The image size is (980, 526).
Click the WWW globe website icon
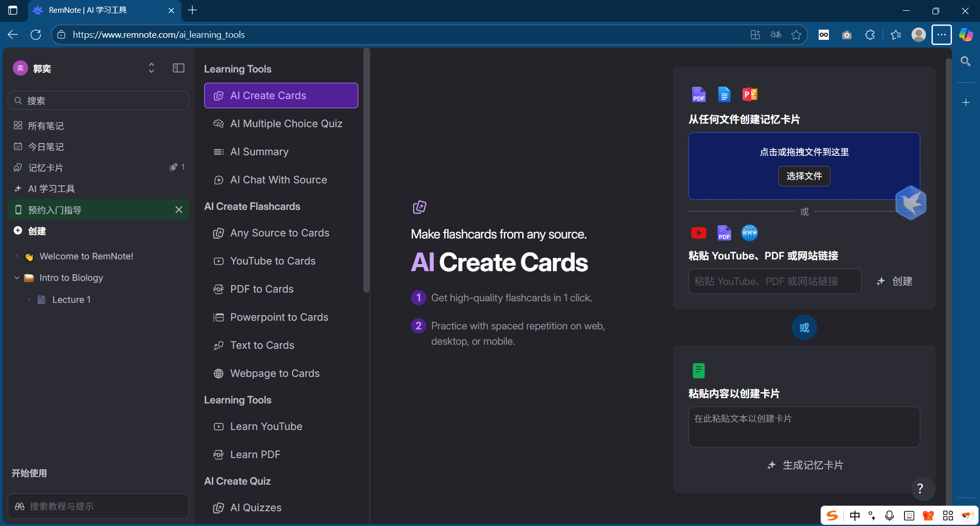pos(749,233)
